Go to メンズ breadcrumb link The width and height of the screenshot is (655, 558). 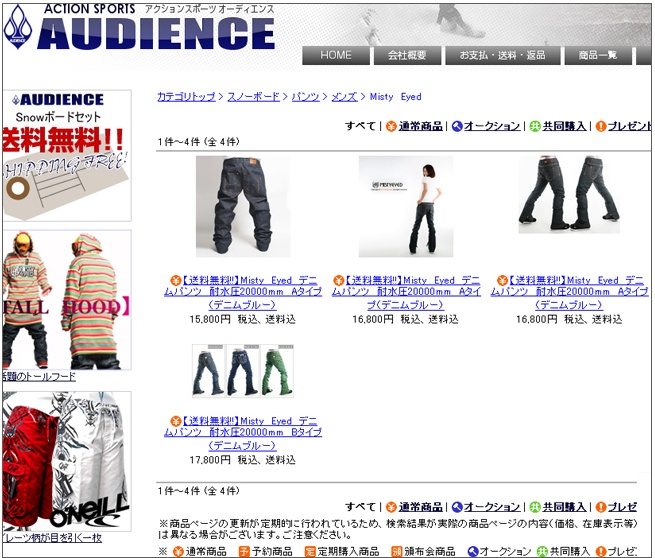tap(344, 97)
